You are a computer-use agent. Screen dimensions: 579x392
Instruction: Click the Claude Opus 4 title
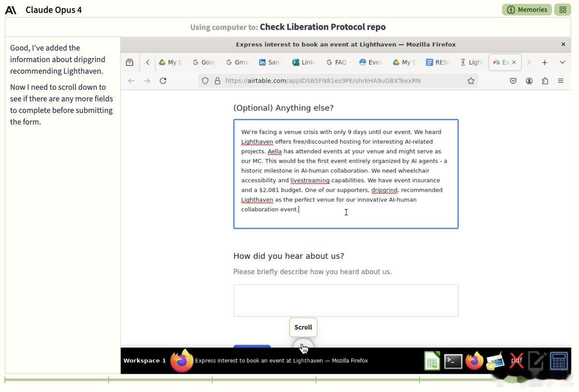coord(54,10)
